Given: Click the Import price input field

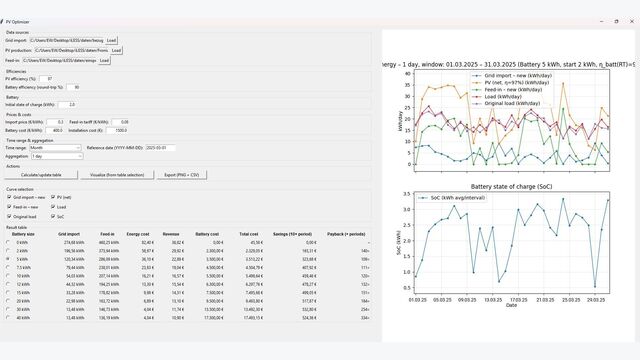Looking at the screenshot, I should (55, 122).
